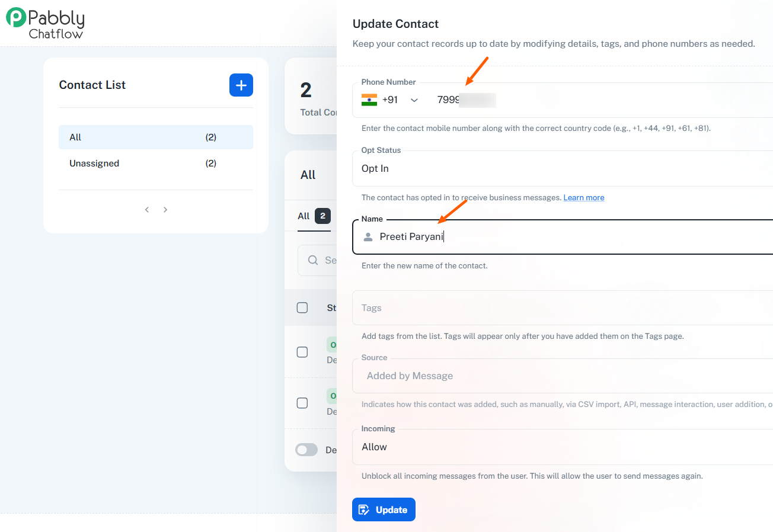
Task: Toggle the Dense switch below table
Action: [x=306, y=450]
